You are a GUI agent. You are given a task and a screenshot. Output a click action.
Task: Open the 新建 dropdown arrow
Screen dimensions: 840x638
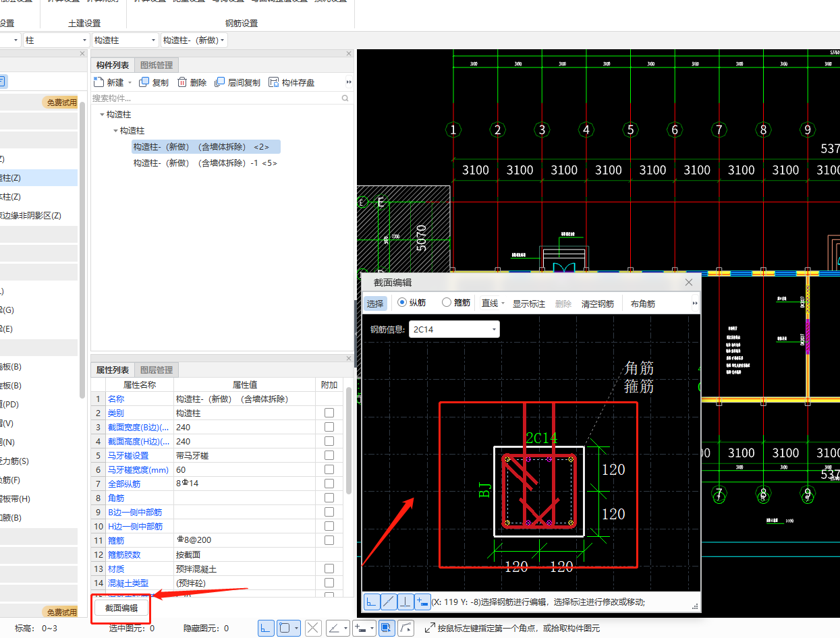click(x=130, y=82)
